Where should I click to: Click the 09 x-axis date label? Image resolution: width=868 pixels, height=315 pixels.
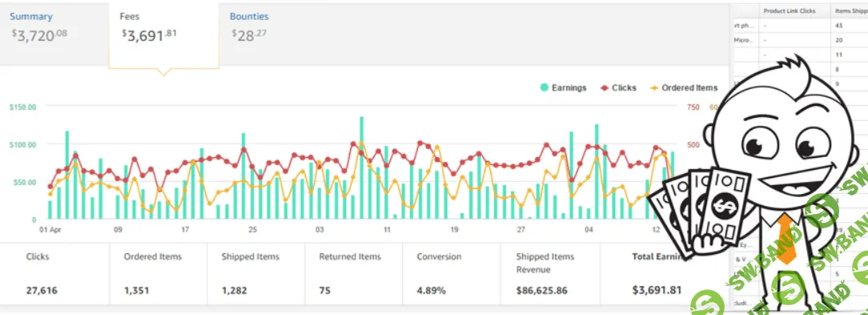[118, 229]
